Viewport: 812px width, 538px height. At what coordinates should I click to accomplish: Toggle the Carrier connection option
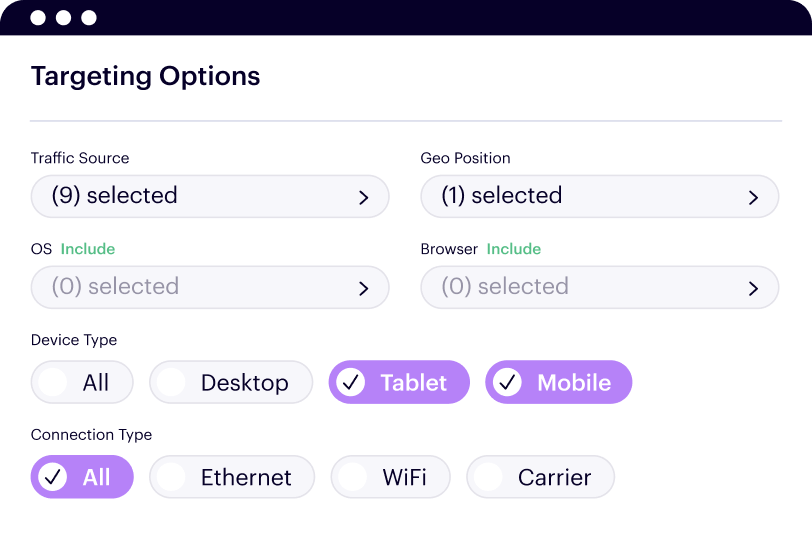click(x=540, y=477)
